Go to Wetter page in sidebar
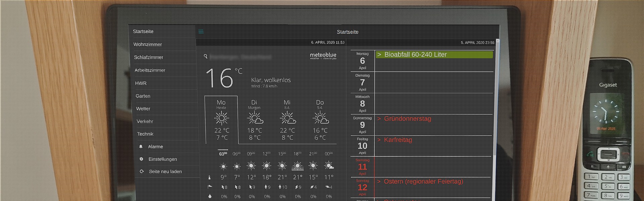 point(143,109)
